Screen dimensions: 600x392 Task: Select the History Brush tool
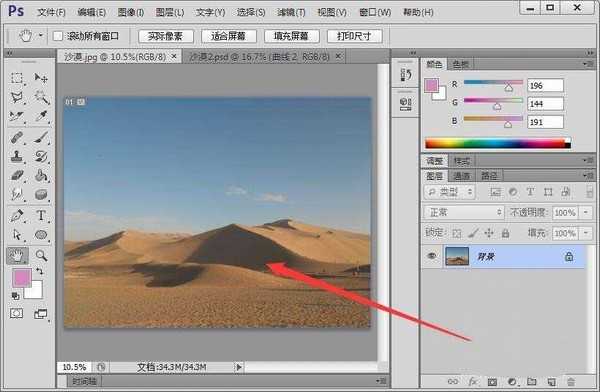[x=41, y=157]
